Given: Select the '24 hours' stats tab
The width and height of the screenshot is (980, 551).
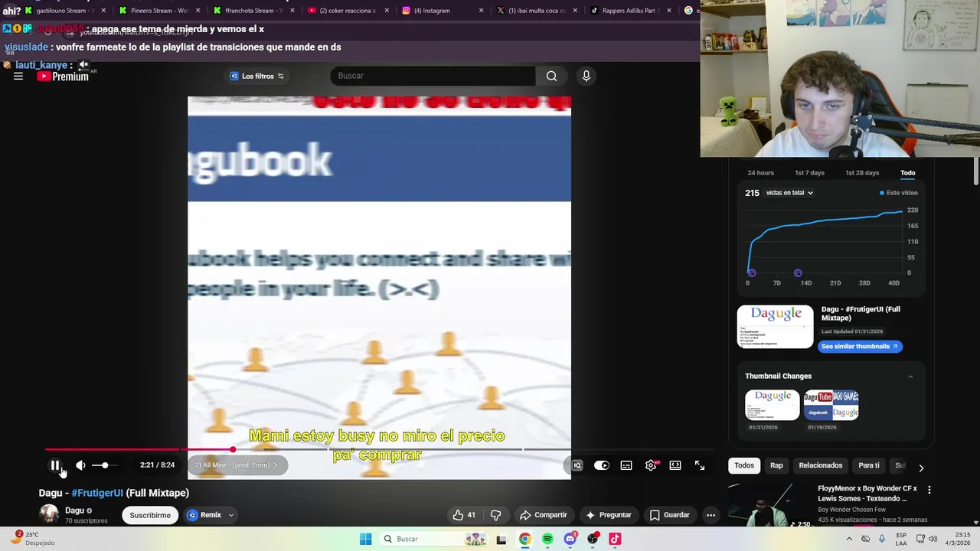Looking at the screenshot, I should click(x=760, y=173).
